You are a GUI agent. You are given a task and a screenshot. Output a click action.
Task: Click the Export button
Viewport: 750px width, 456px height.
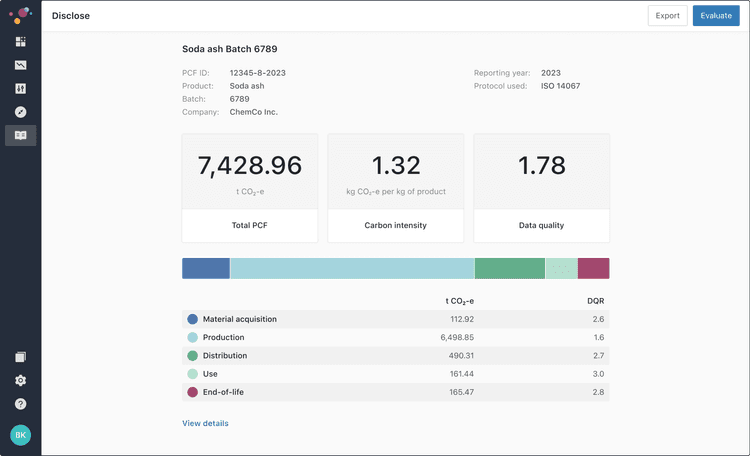coord(667,15)
